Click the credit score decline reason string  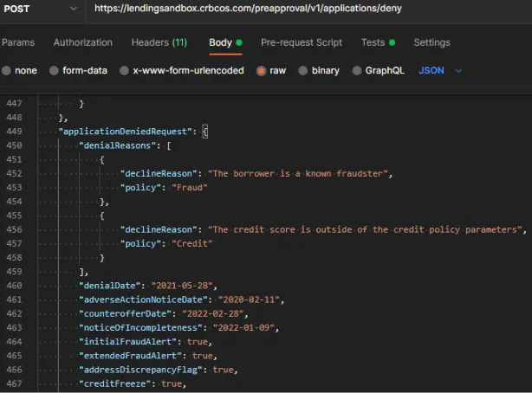[365, 229]
